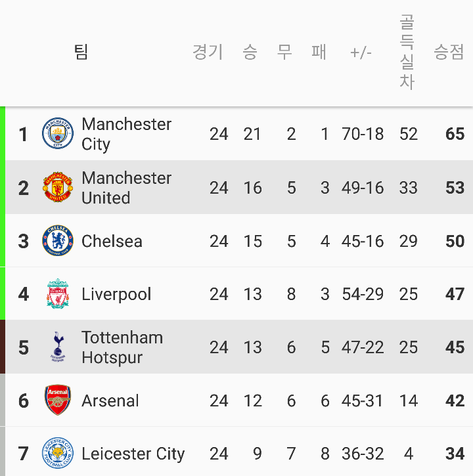Click the +/- goals column header
The image size is (473, 476).
[361, 53]
